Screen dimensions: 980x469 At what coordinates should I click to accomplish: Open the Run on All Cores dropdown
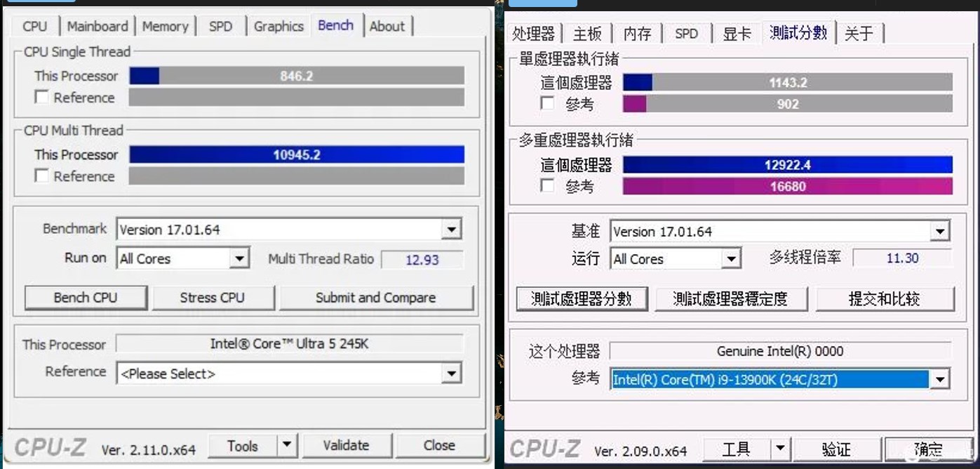pyautogui.click(x=239, y=258)
